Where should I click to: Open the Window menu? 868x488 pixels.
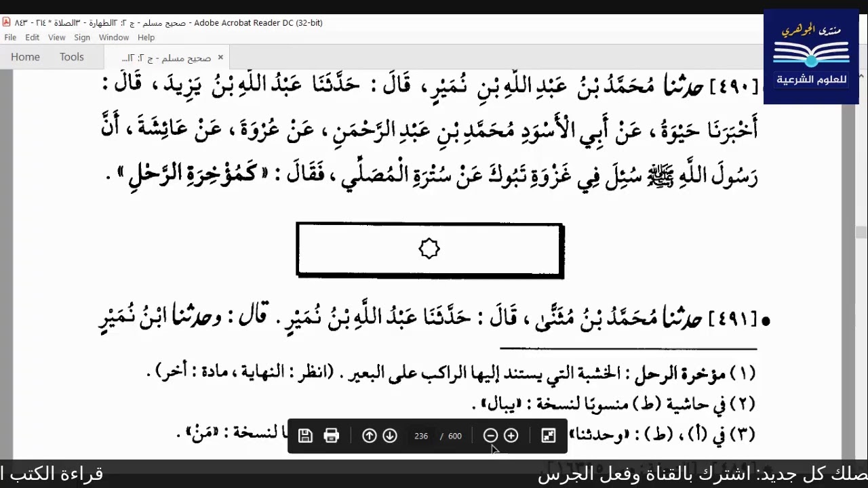point(114,37)
